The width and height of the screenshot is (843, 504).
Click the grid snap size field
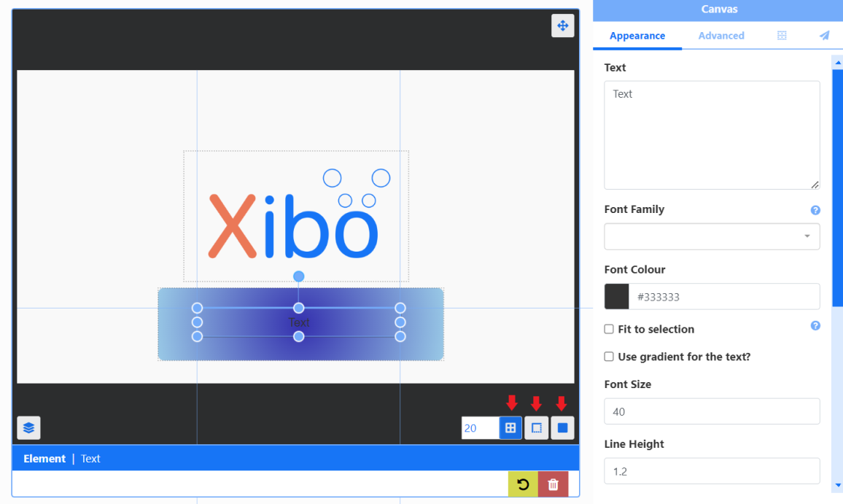[480, 428]
